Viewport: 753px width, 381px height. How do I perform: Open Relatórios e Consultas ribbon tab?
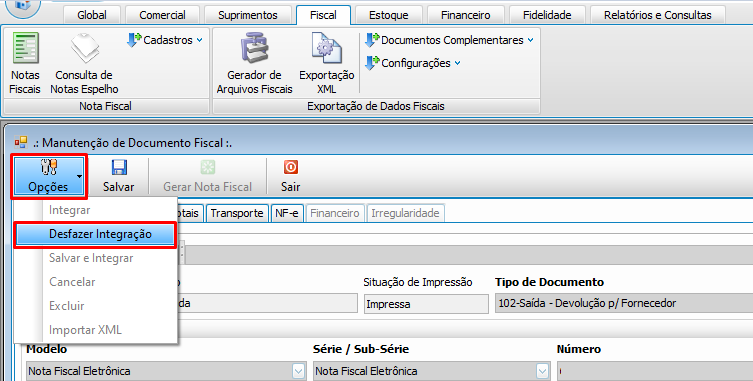click(657, 15)
